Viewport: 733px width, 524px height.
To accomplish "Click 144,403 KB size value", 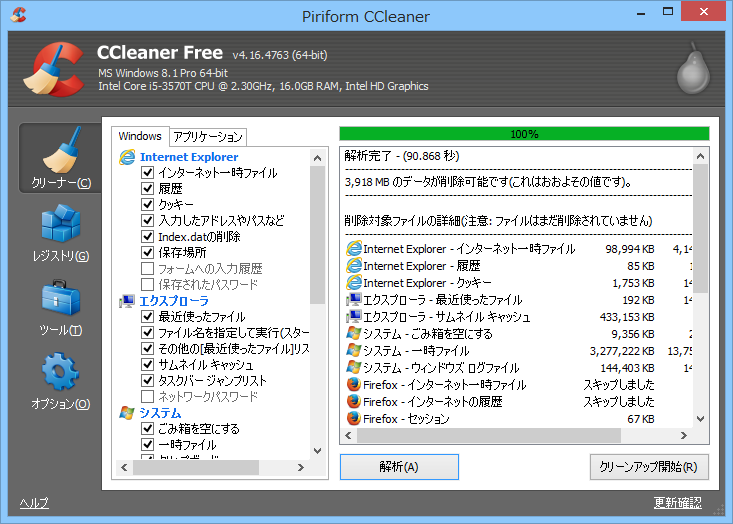I will point(627,368).
